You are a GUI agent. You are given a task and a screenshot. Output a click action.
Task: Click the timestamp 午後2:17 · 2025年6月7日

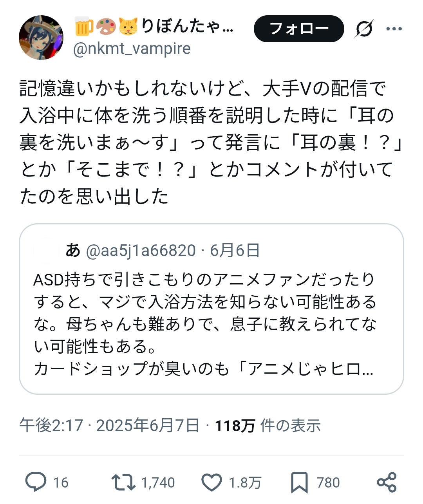click(109, 426)
